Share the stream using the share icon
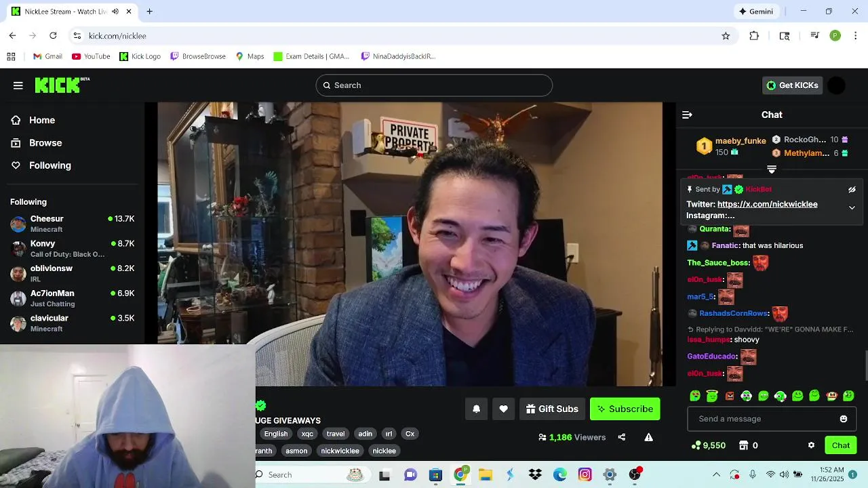Viewport: 868px width, 488px height. pos(621,437)
